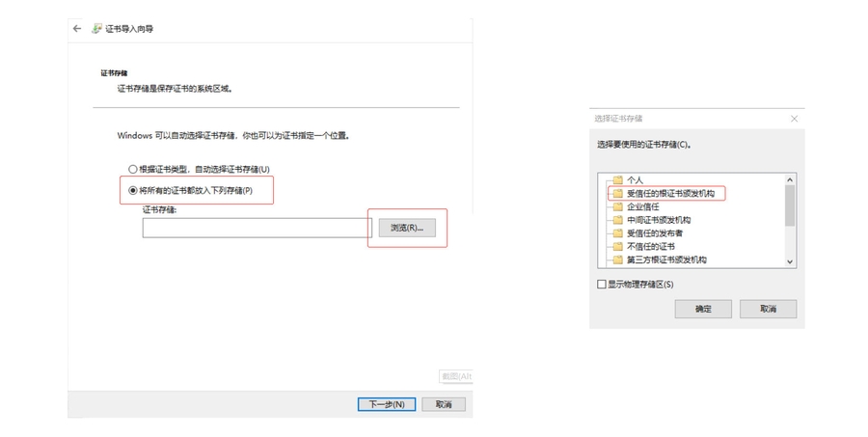Screen dimensions: 868x437
Task: Cancel the certificate import wizard
Action: pyautogui.click(x=444, y=404)
